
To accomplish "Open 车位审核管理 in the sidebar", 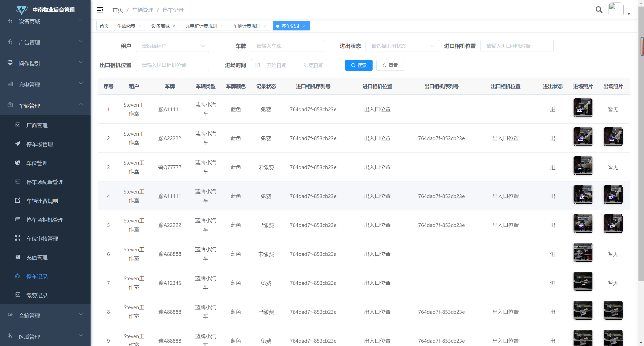I will [42, 239].
